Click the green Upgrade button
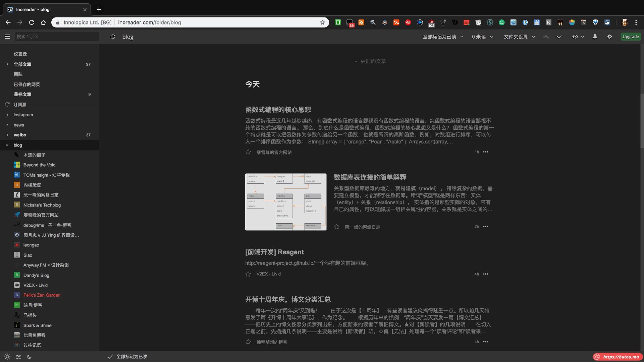The image size is (644, 362). pyautogui.click(x=630, y=37)
